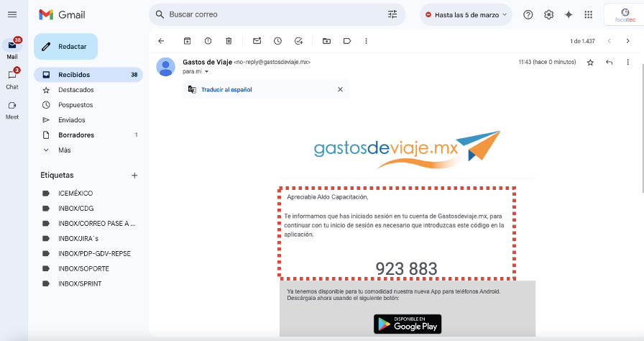
Task: Mark the message as unread
Action: 257,41
